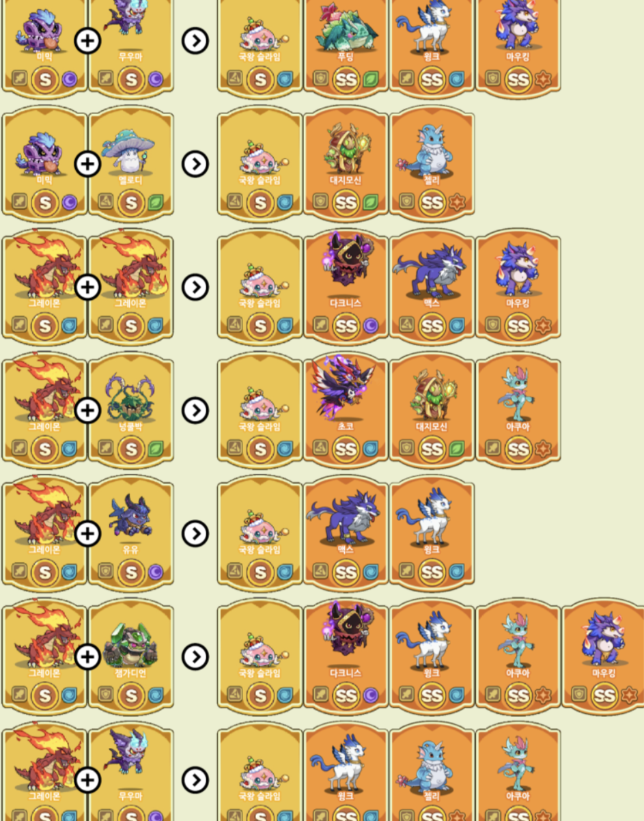The height and width of the screenshot is (821, 644).
Task: Select 아쿠아 card in the 넝쿨박 row
Action: tap(518, 410)
